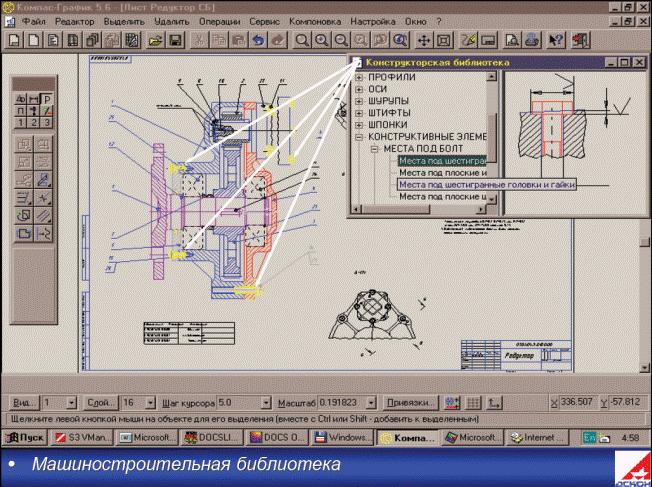The height and width of the screenshot is (487, 652).
Task: Open the Файл menu
Action: [34, 22]
